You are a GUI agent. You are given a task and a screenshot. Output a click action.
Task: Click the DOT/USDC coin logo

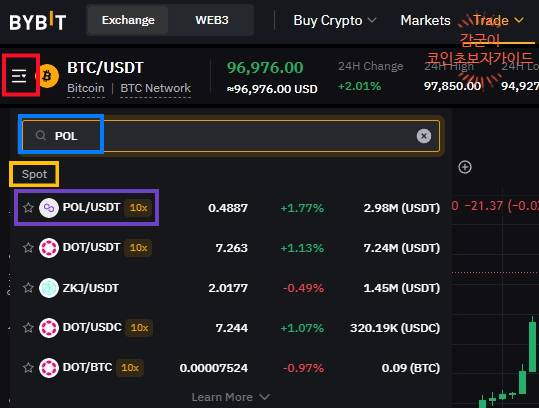[49, 328]
